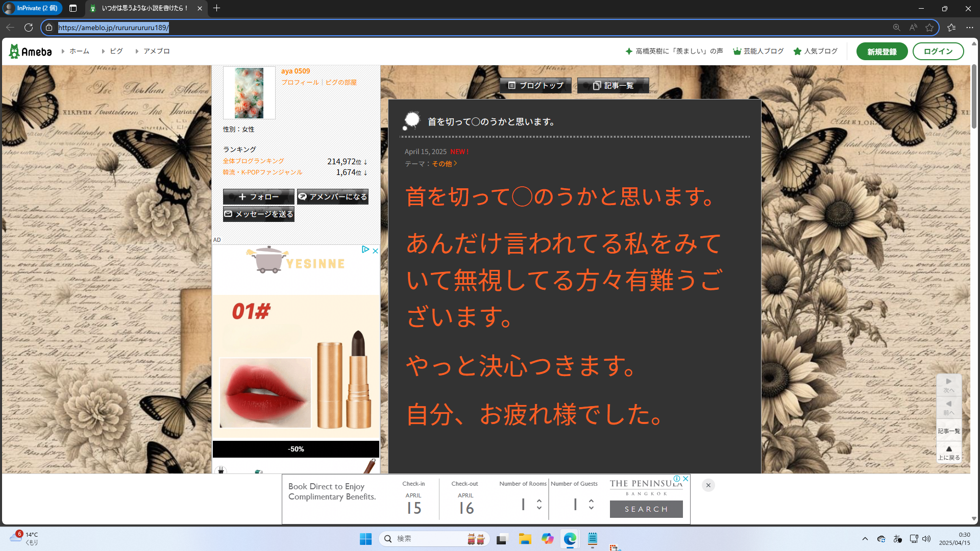Click the Ameba logo
The width and height of the screenshot is (980, 551).
pyautogui.click(x=30, y=51)
